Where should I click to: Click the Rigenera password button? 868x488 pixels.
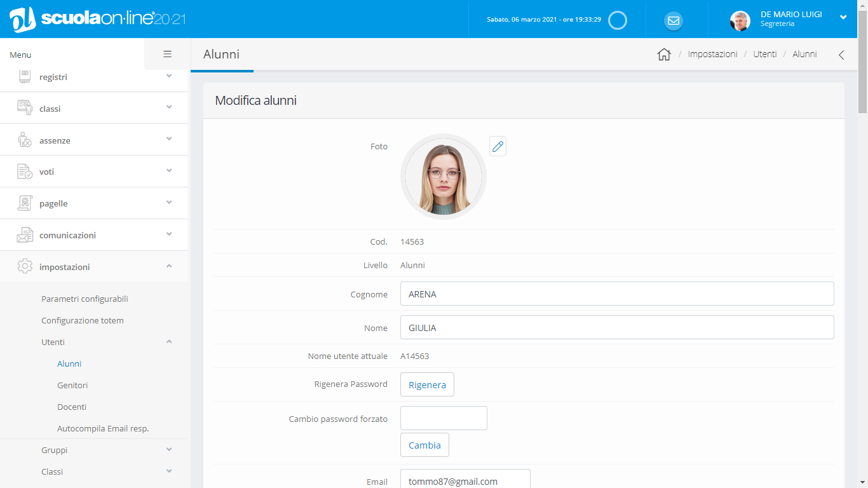coord(427,384)
